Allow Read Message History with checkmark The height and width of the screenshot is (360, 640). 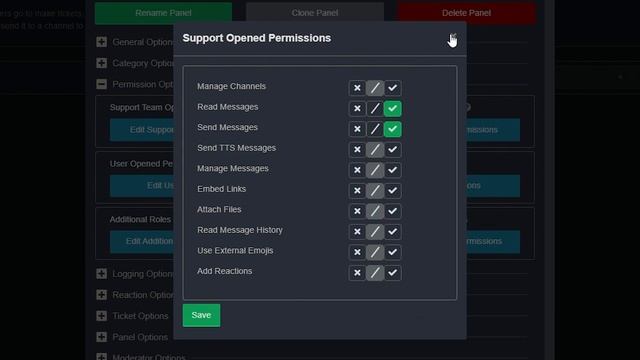(393, 231)
